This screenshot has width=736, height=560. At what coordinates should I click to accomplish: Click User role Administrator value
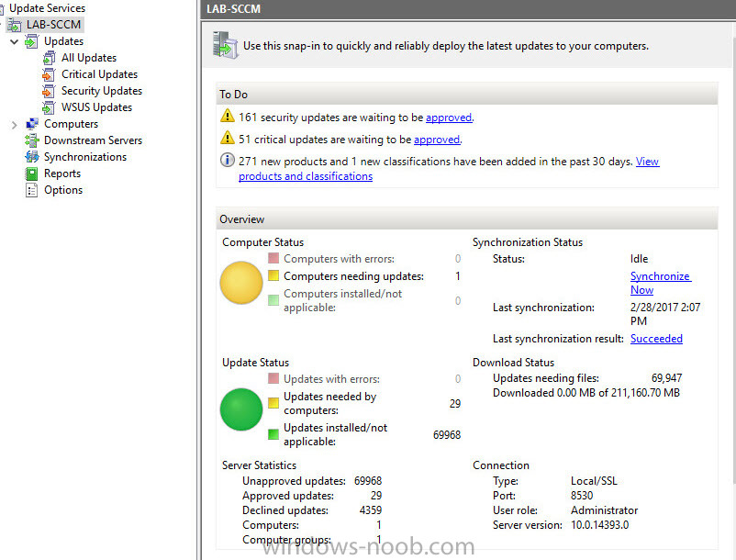[x=604, y=510]
